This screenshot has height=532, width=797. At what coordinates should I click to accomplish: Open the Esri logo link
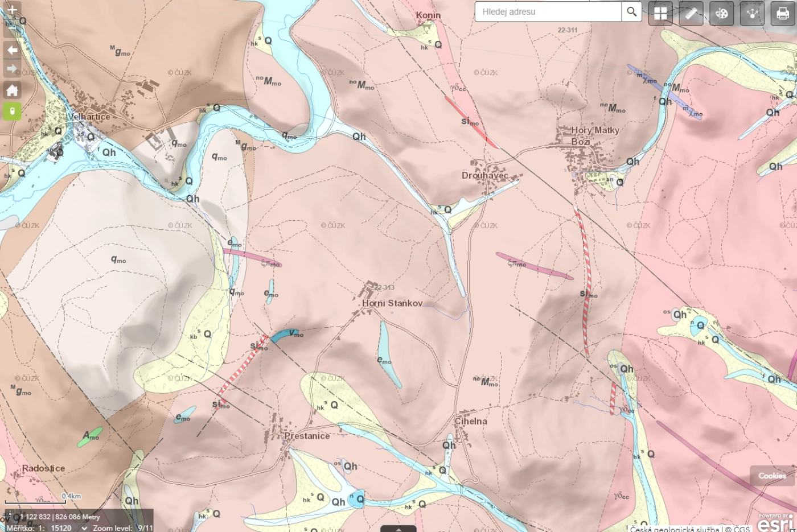pyautogui.click(x=775, y=523)
